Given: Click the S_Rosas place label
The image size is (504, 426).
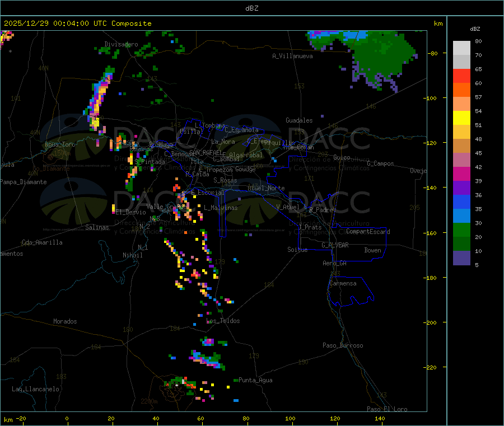Looking at the screenshot, I should (225, 180).
